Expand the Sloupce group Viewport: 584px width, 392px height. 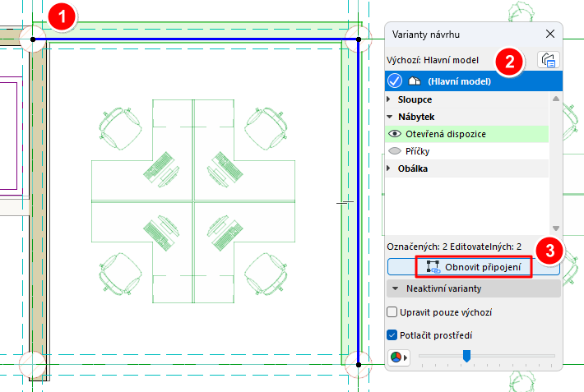[389, 99]
